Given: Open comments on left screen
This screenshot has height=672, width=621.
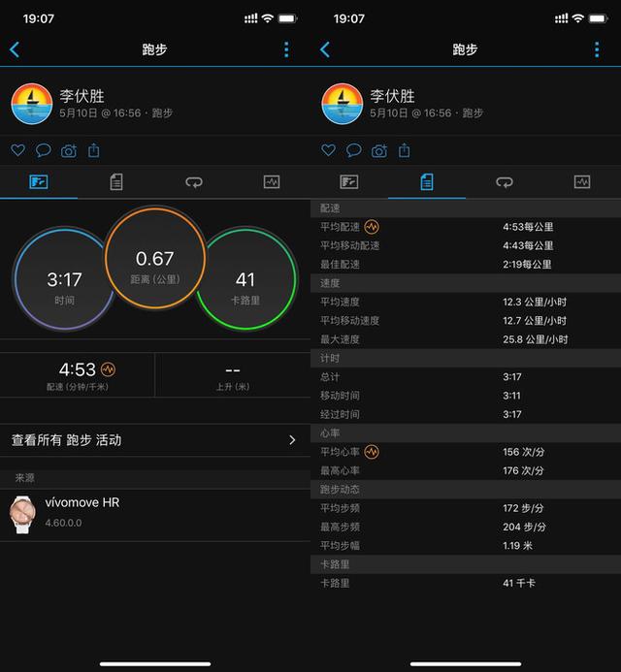Looking at the screenshot, I should (44, 150).
